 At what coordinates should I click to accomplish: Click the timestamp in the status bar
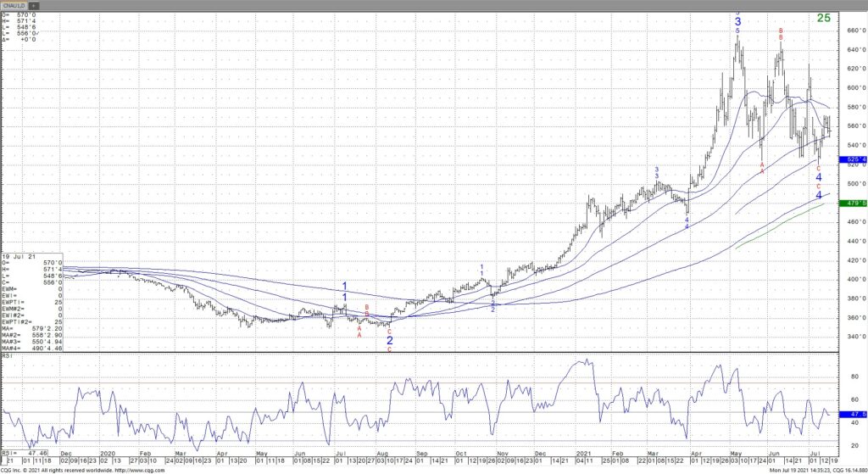click(x=815, y=470)
